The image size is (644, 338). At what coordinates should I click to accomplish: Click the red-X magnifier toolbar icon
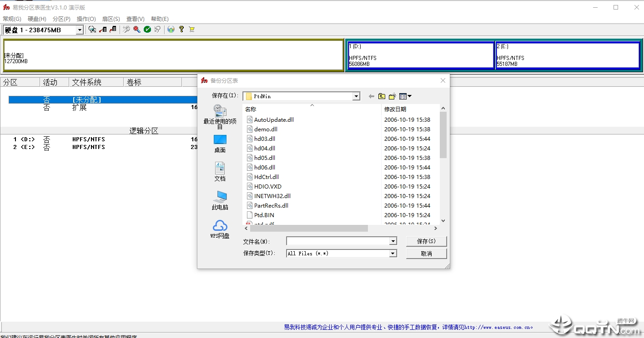tap(136, 30)
